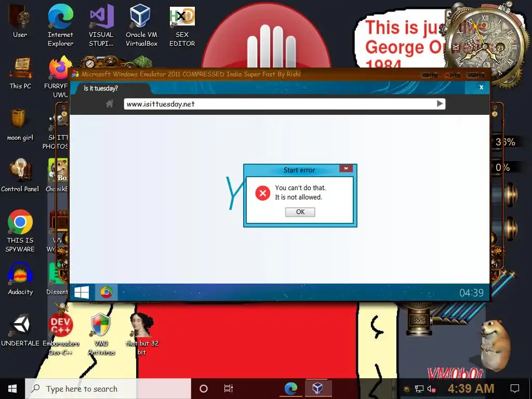Viewport: 532px width, 399px height.
Task: Click the Microsoft Windows Emulator 2011 title bar
Action: point(280,74)
